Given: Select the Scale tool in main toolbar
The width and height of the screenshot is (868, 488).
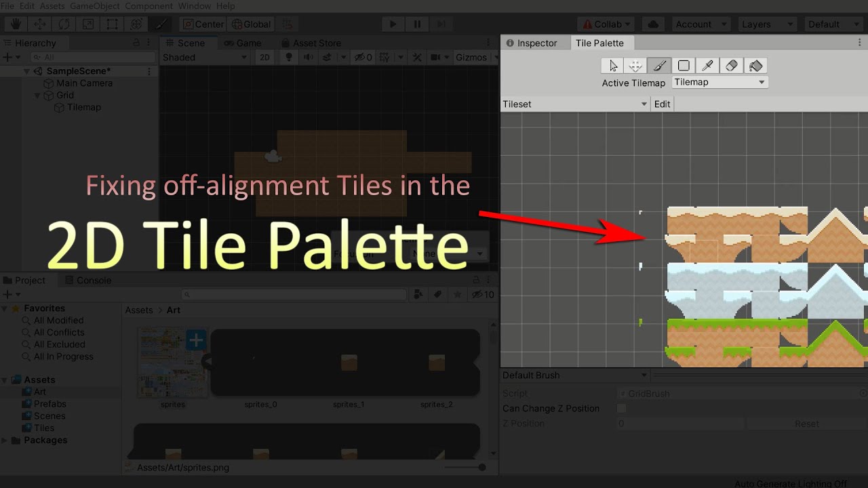Looking at the screenshot, I should tap(88, 24).
